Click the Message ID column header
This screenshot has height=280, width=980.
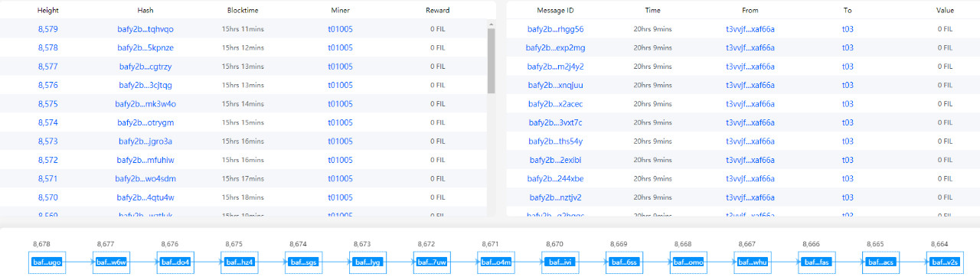click(556, 11)
